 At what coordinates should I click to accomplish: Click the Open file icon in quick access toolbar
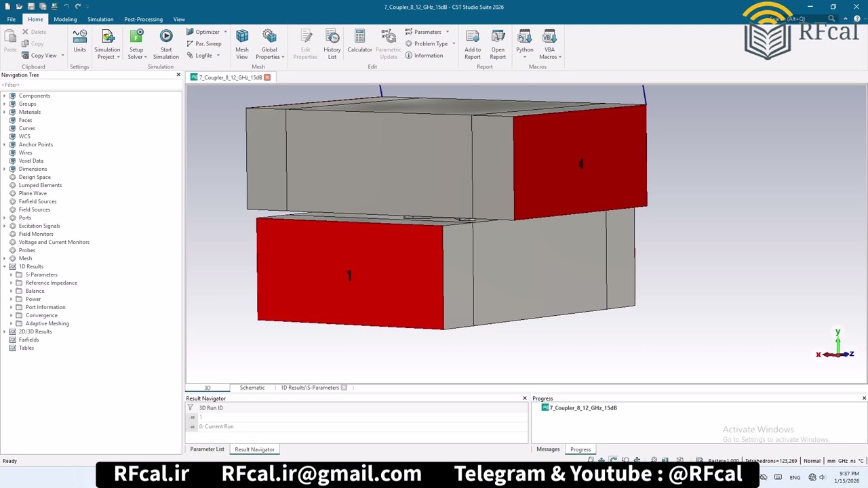[x=19, y=6]
